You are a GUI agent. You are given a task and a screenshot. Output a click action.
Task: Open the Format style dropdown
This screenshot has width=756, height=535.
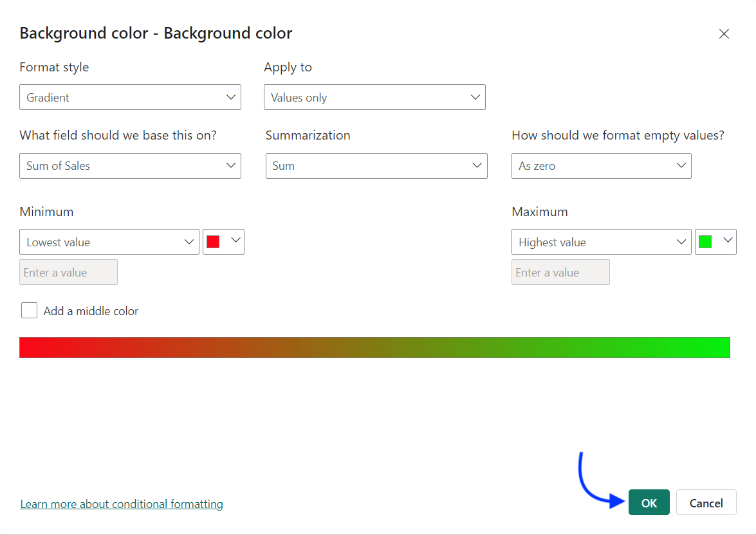tap(129, 97)
